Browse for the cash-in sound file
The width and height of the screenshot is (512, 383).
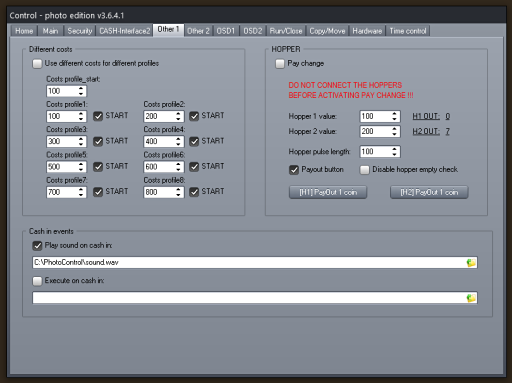[x=471, y=263]
